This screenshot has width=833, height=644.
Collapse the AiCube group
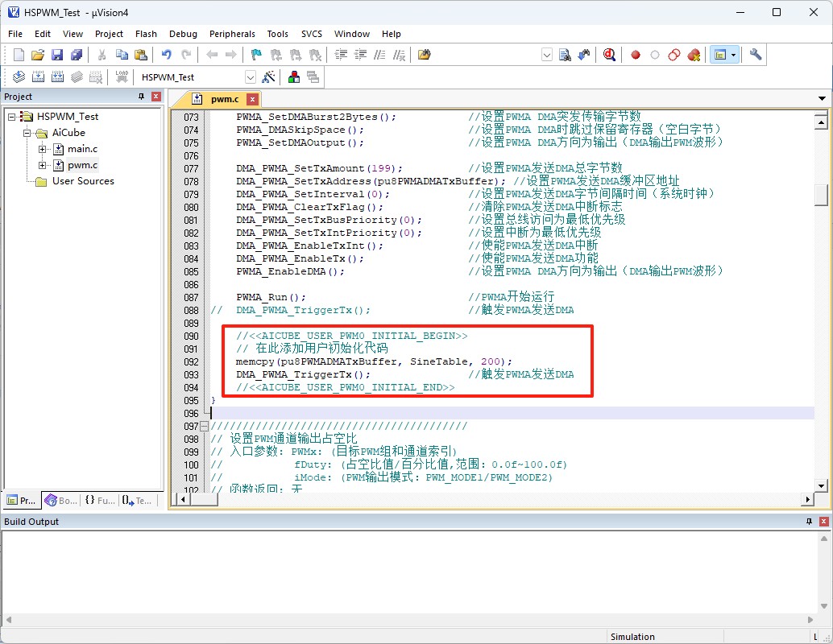click(x=27, y=133)
